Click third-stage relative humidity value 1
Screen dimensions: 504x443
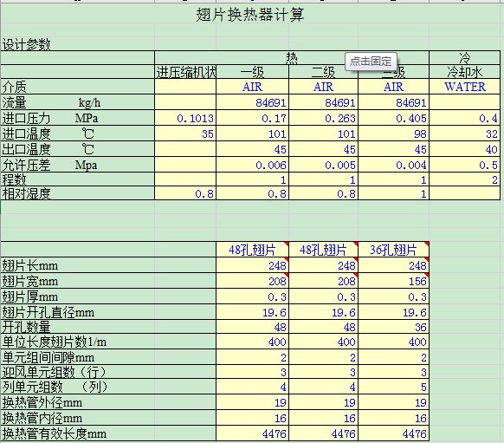(394, 193)
